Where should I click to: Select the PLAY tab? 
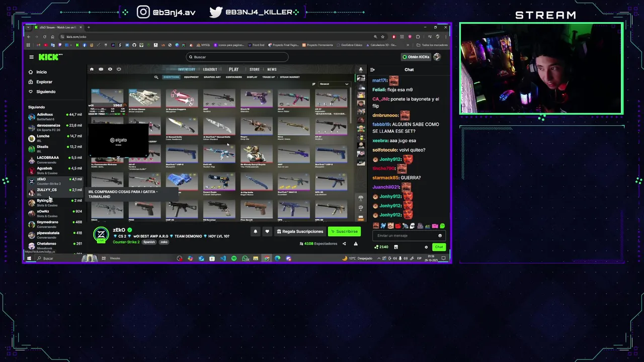tap(233, 69)
